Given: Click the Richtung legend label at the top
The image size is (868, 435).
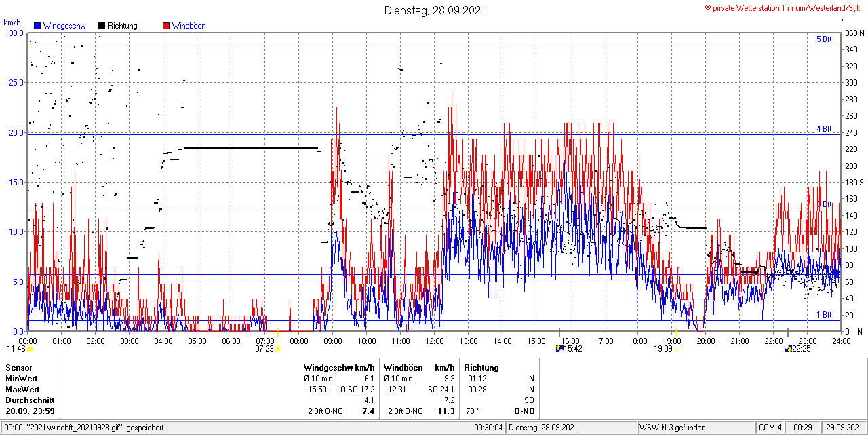Looking at the screenshot, I should (x=123, y=26).
